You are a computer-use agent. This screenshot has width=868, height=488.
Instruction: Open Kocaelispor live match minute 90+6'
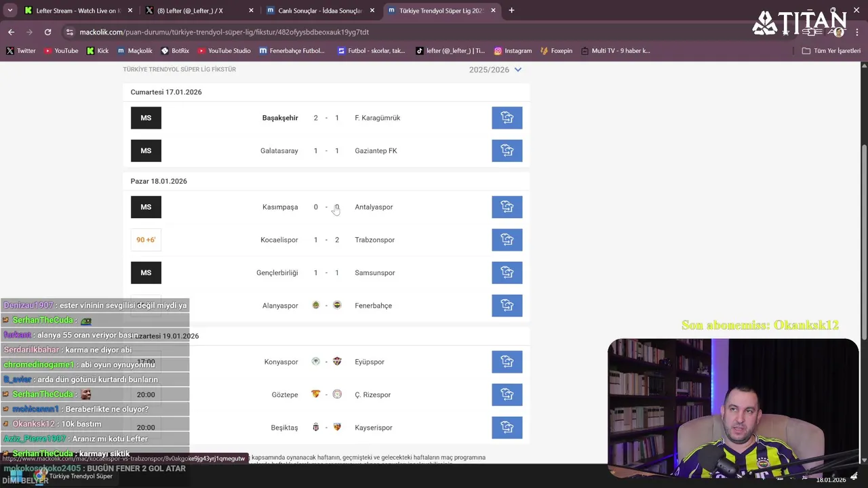(146, 240)
